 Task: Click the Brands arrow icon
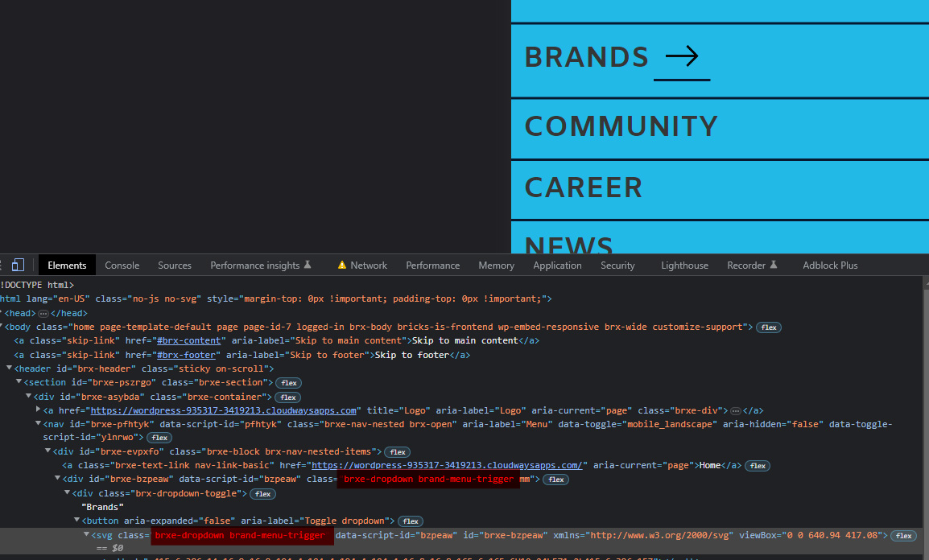click(x=681, y=56)
